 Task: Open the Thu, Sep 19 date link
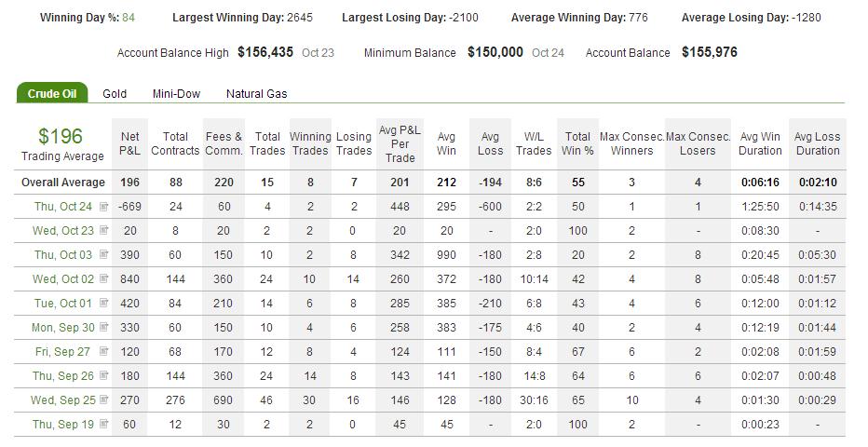[x=63, y=425]
